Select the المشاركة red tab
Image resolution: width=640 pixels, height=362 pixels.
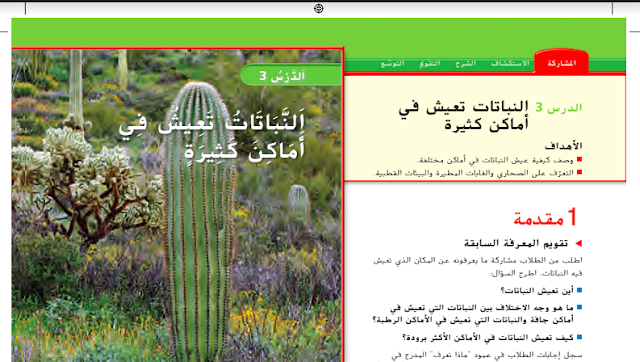click(561, 63)
